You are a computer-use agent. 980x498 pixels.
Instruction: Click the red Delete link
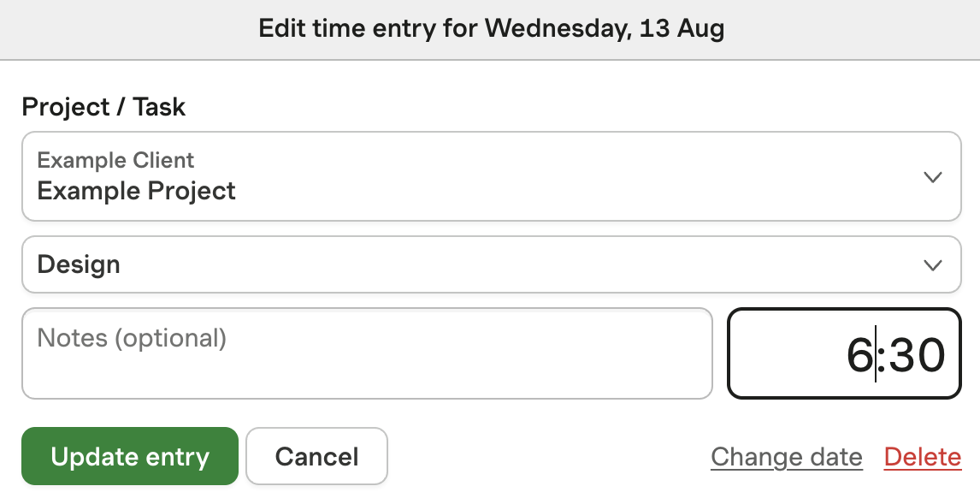click(923, 457)
